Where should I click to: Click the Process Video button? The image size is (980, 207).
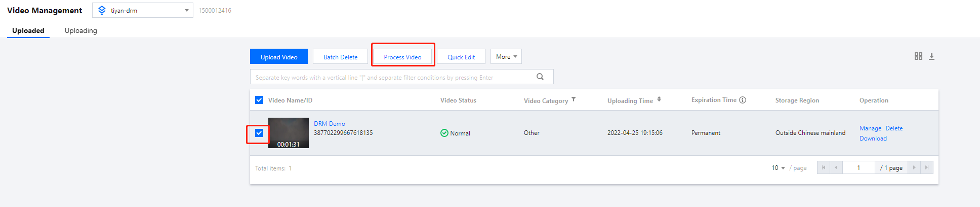point(402,57)
